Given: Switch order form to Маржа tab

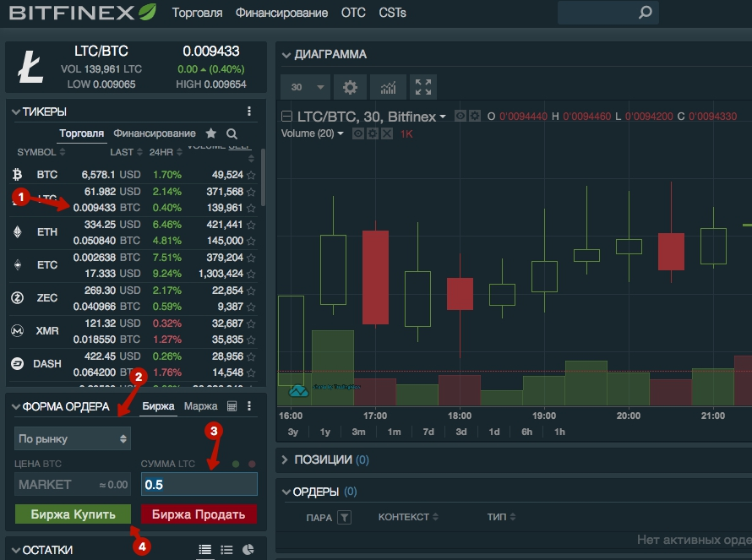Looking at the screenshot, I should pyautogui.click(x=200, y=406).
